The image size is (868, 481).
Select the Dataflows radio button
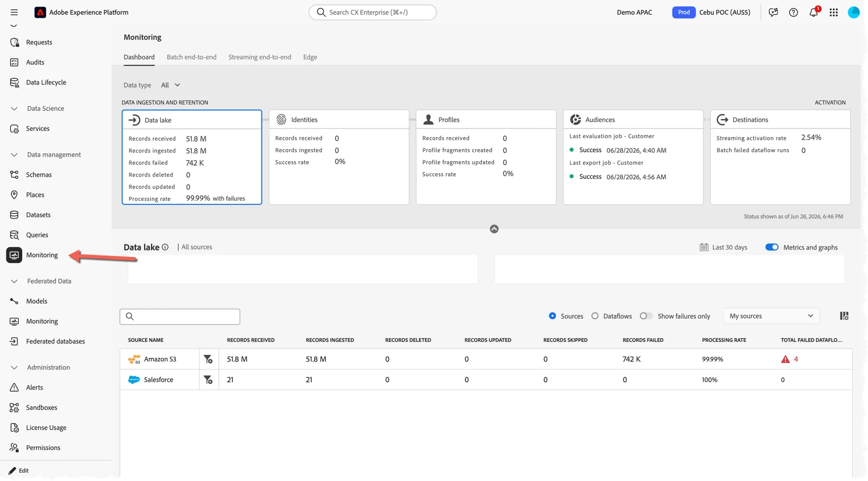click(595, 316)
